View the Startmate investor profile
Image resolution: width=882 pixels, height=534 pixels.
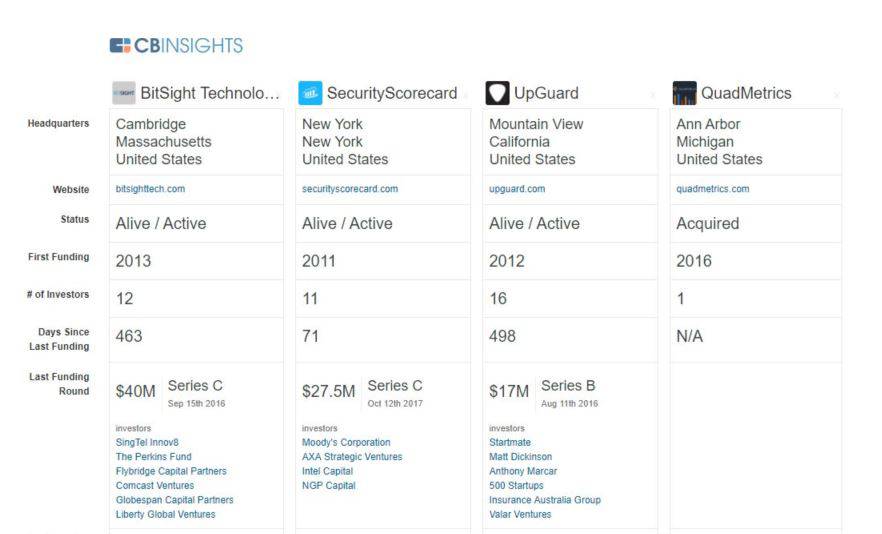[510, 442]
